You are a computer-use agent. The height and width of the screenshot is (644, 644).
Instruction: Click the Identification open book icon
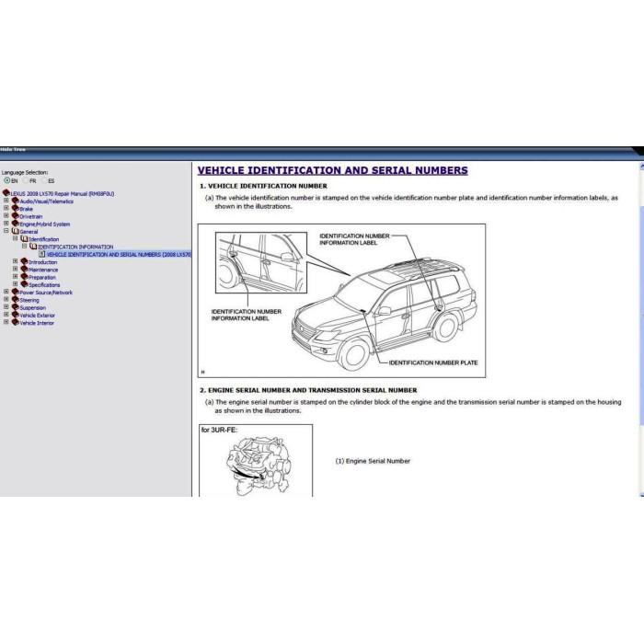(x=24, y=238)
